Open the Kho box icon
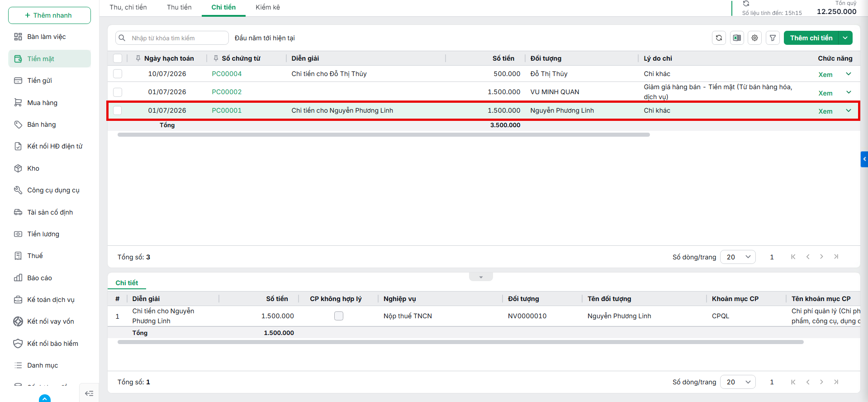This screenshot has height=402, width=868. pyautogui.click(x=18, y=168)
